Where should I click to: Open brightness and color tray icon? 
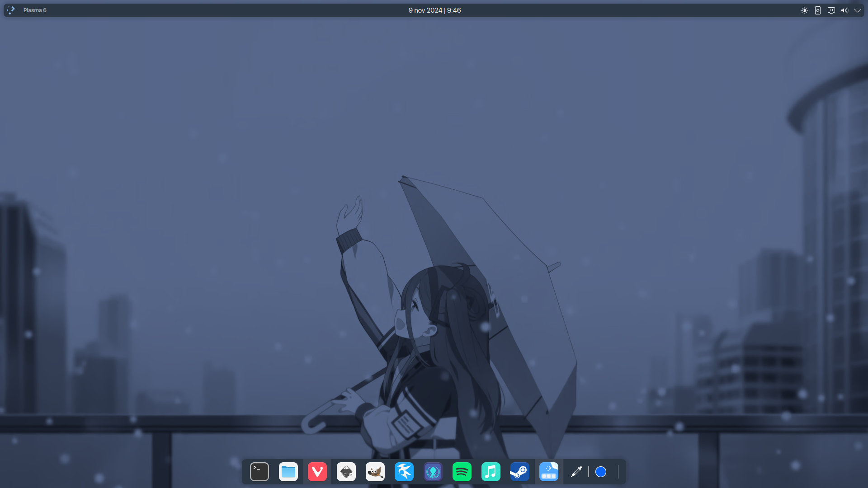pyautogui.click(x=804, y=10)
